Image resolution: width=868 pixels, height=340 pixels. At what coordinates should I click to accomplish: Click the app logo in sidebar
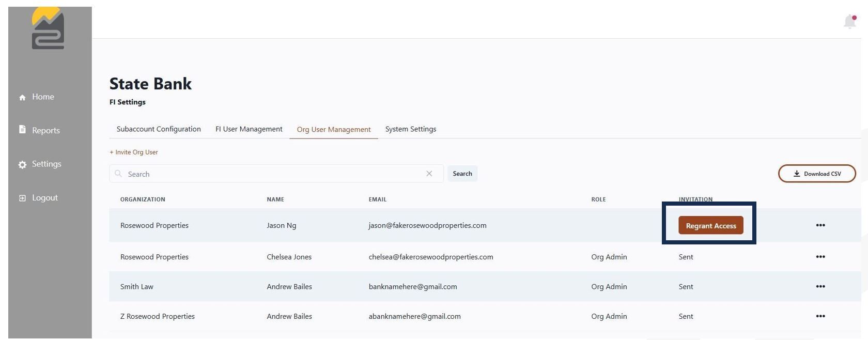coord(48,28)
